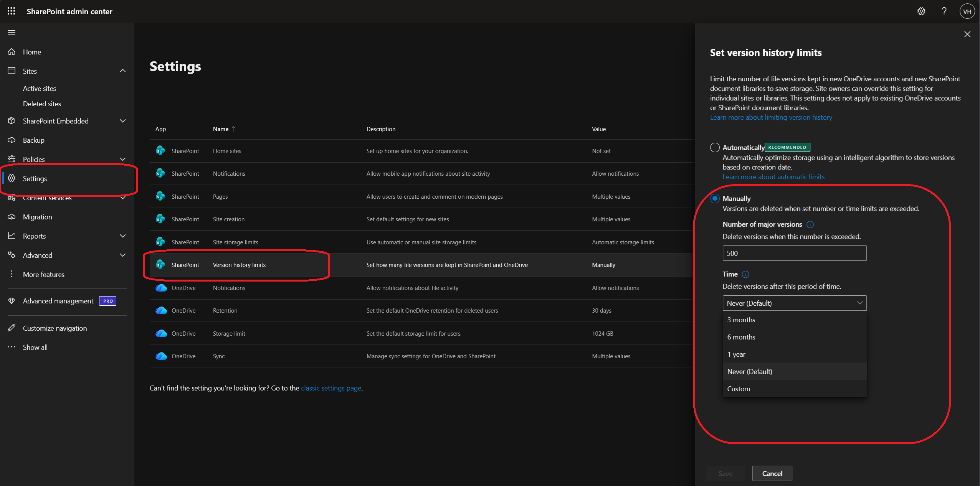Open the help question mark icon

pyautogui.click(x=944, y=11)
